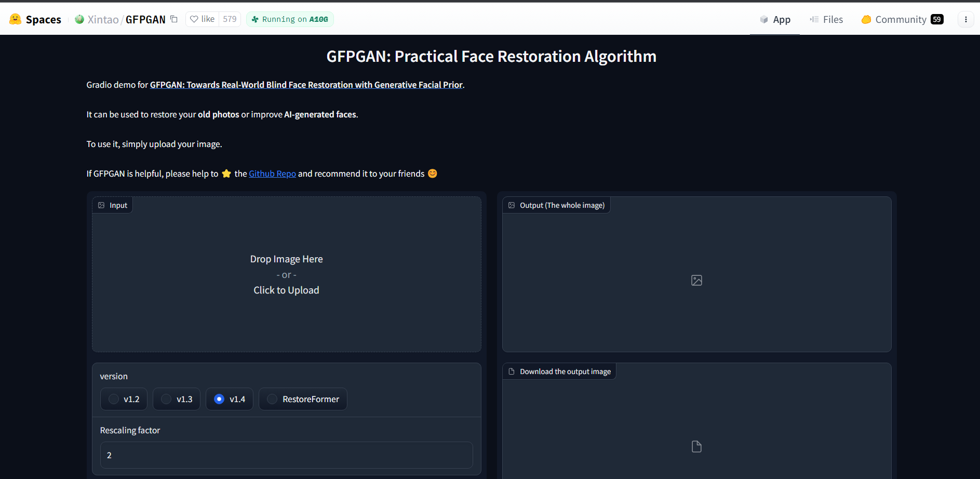
Task: Select the v1.4 version radio button
Action: tap(219, 399)
